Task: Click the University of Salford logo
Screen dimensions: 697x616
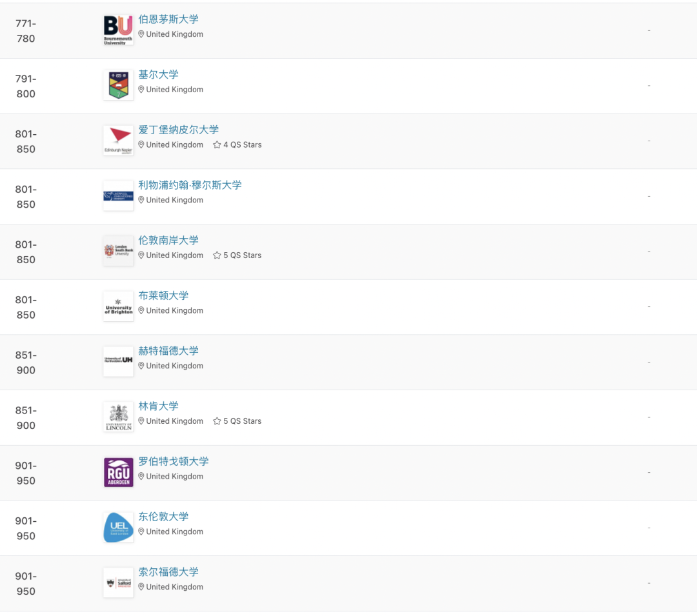Action: point(118,583)
